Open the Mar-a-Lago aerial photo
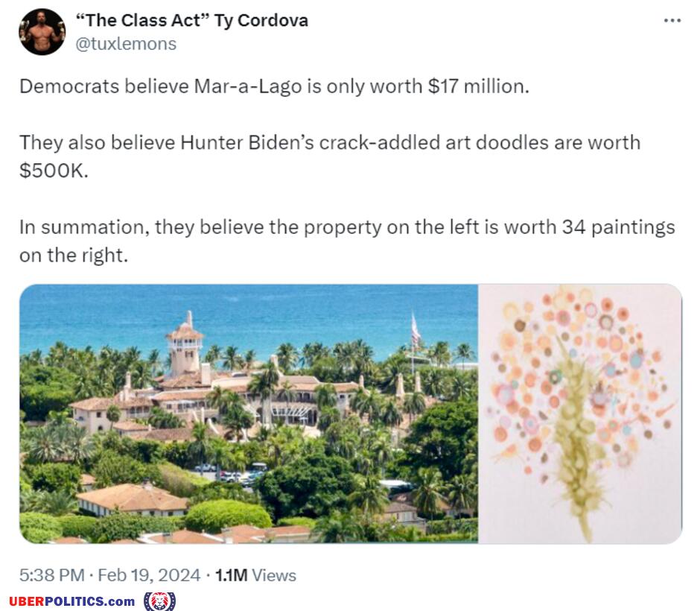The height and width of the screenshot is (611, 700). (249, 414)
